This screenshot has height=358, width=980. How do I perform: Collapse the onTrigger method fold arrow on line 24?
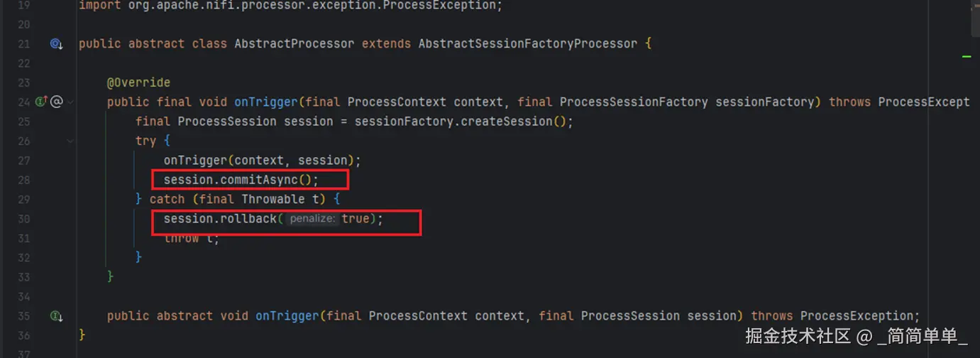click(x=70, y=102)
